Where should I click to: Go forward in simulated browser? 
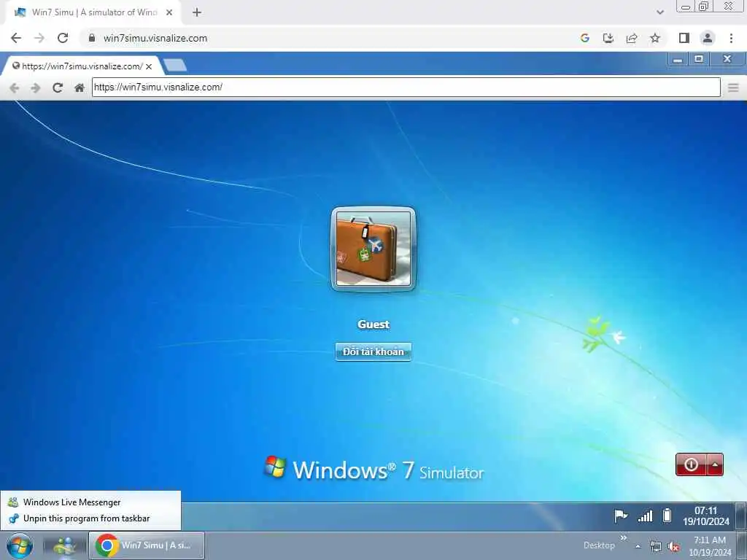pos(36,87)
